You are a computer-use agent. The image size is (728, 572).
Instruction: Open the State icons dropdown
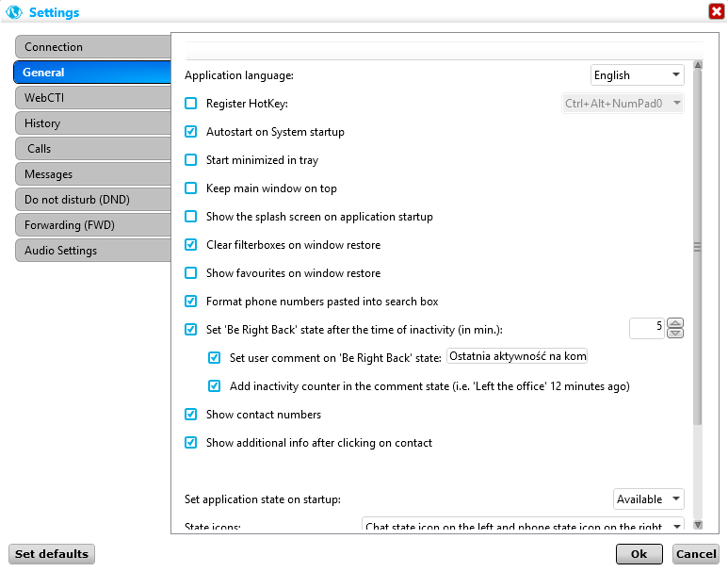(523, 527)
